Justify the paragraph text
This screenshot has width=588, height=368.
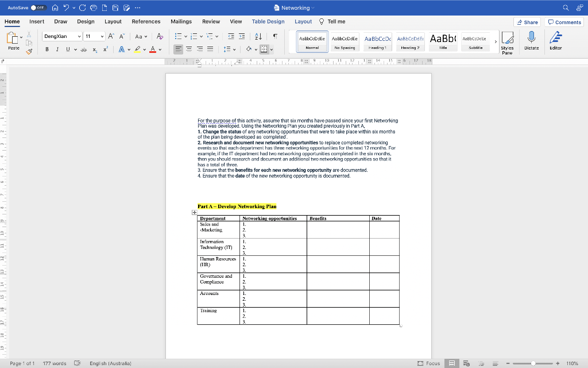point(210,49)
